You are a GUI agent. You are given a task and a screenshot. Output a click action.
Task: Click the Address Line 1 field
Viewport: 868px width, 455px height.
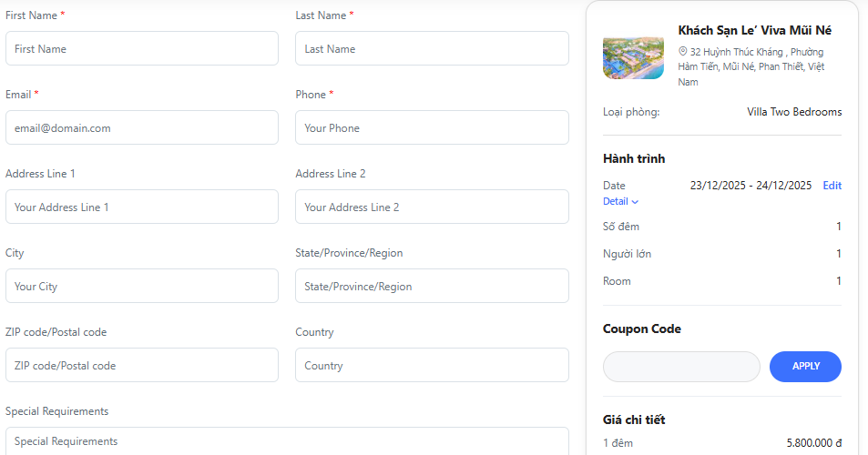tap(141, 207)
